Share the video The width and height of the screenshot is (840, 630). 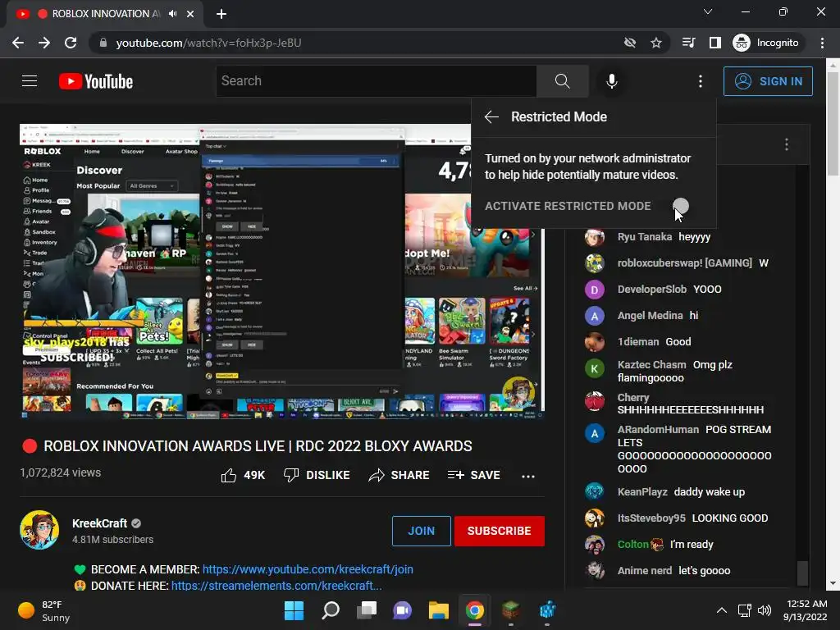point(399,475)
